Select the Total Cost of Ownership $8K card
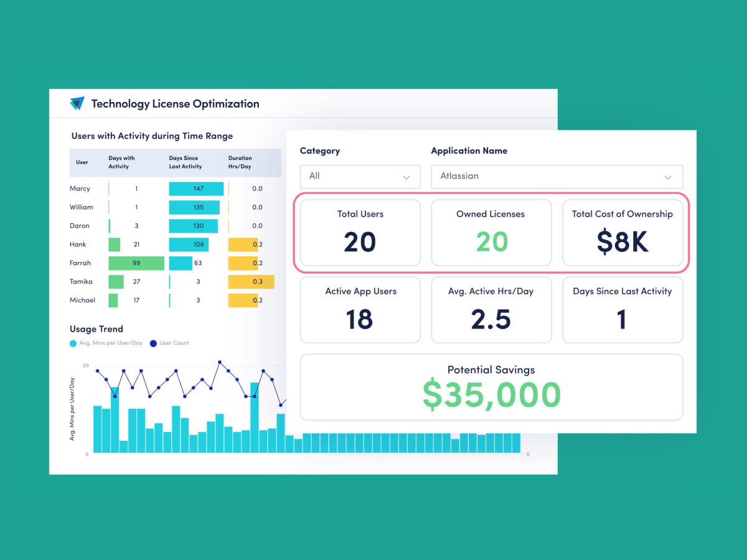Screen dimensions: 747x560 622,233
